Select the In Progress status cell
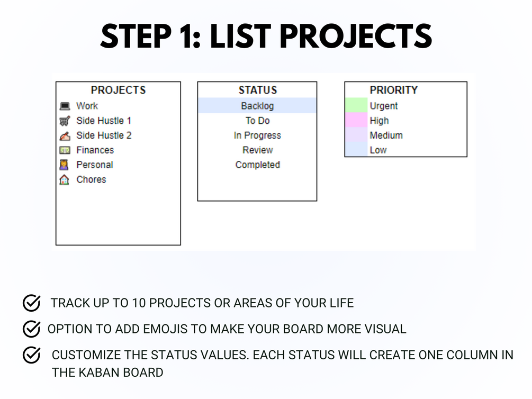 (x=257, y=135)
